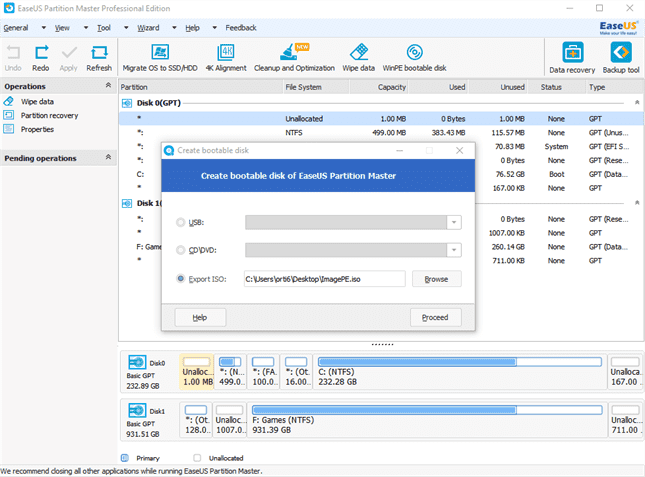Open Cleanup and Optimization
The height and width of the screenshot is (477, 645).
click(294, 58)
